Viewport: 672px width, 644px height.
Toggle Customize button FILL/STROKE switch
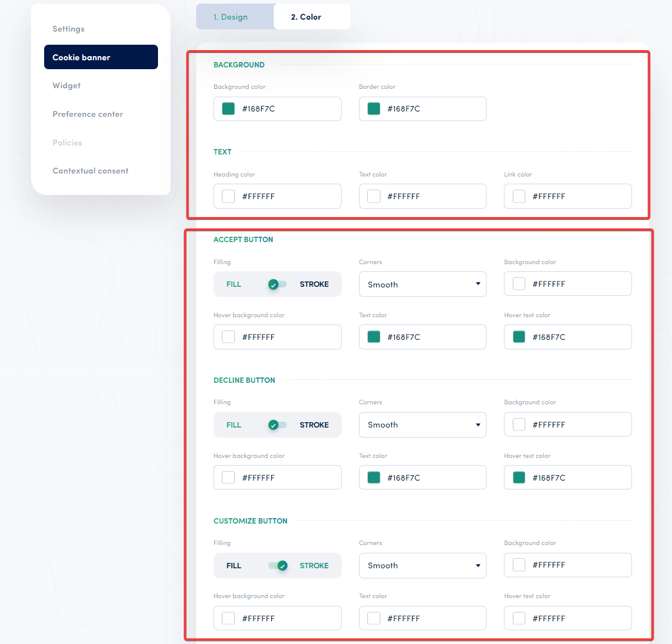(x=277, y=565)
